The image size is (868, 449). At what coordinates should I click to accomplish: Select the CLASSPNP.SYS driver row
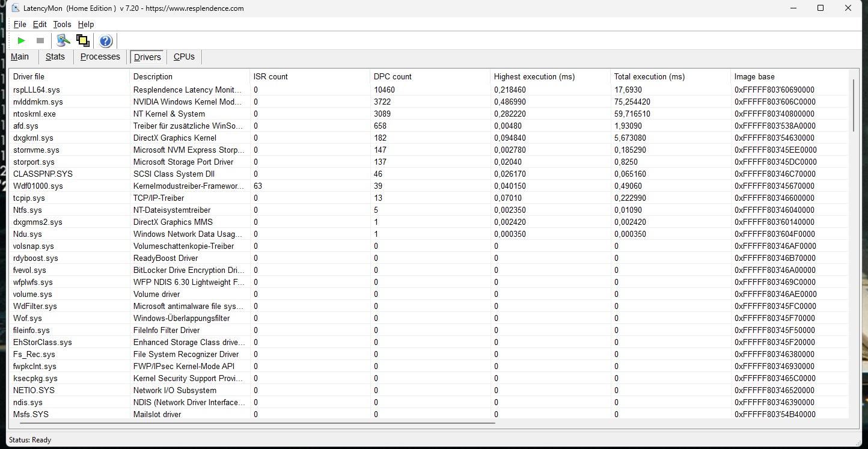click(x=429, y=174)
